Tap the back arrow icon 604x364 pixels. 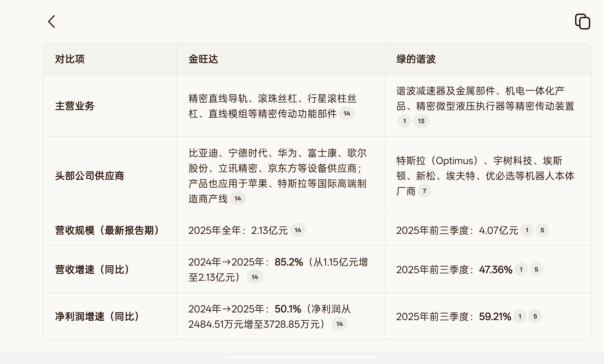tap(51, 22)
